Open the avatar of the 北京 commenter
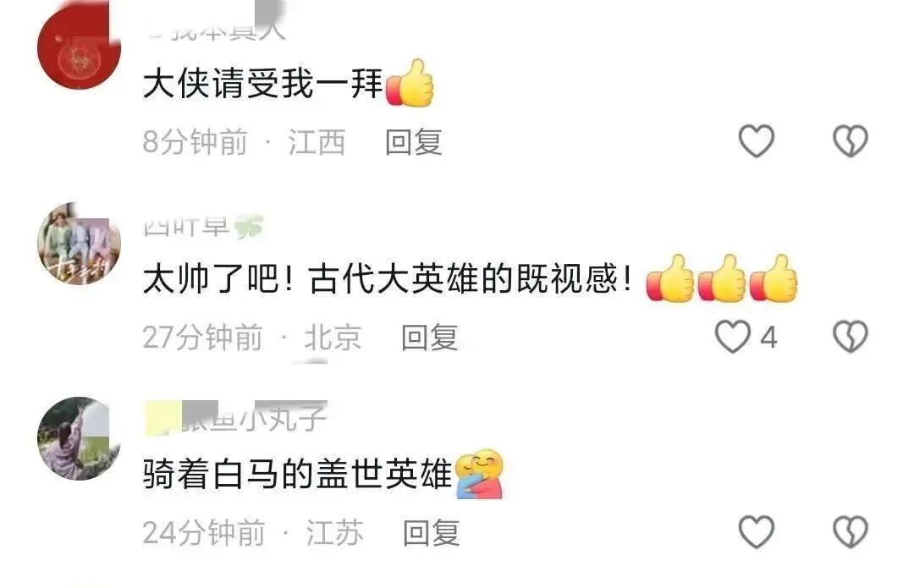 point(80,243)
